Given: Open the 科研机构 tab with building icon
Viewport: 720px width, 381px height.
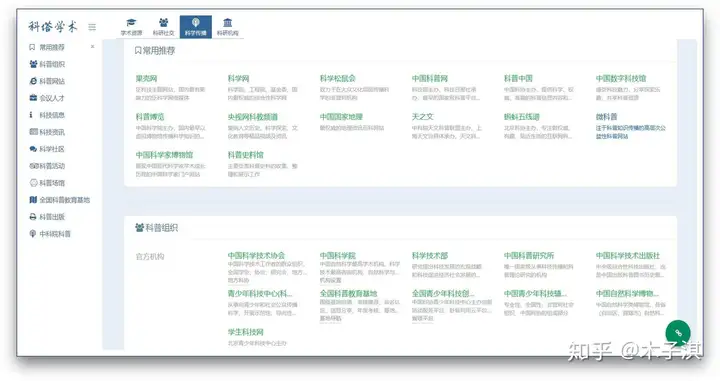Looking at the screenshot, I should pos(228,27).
